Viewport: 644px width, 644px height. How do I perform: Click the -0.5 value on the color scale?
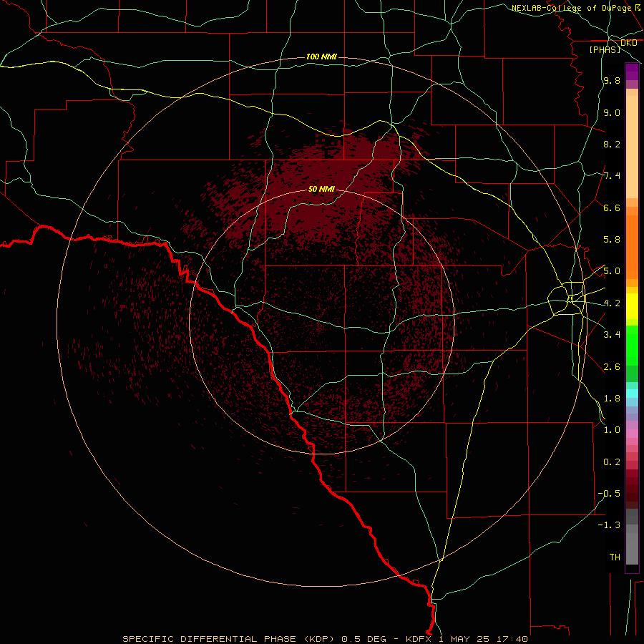pyautogui.click(x=609, y=494)
